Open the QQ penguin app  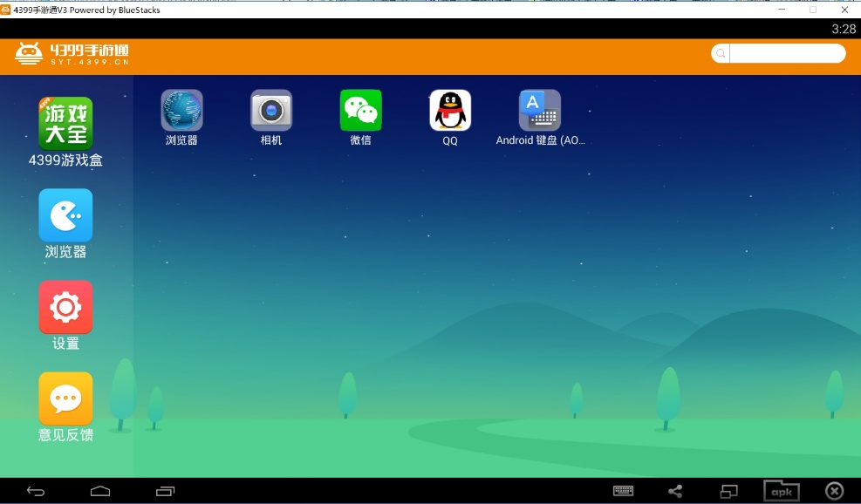pos(450,111)
